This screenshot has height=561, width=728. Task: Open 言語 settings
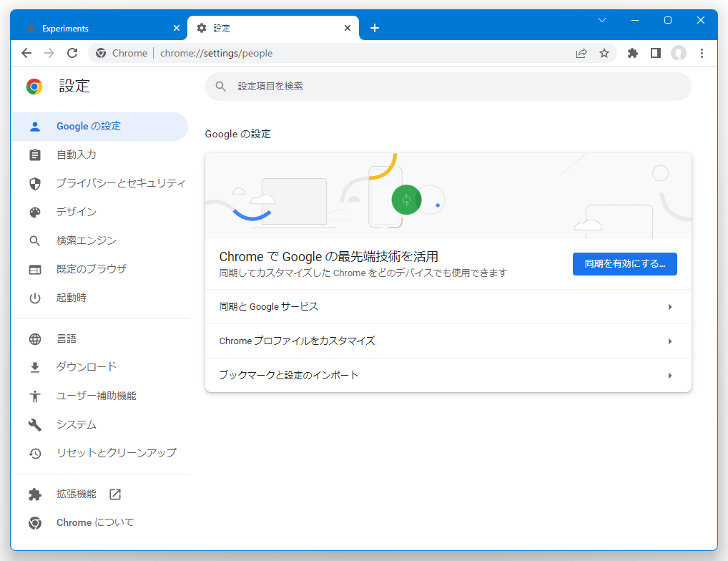point(99,339)
